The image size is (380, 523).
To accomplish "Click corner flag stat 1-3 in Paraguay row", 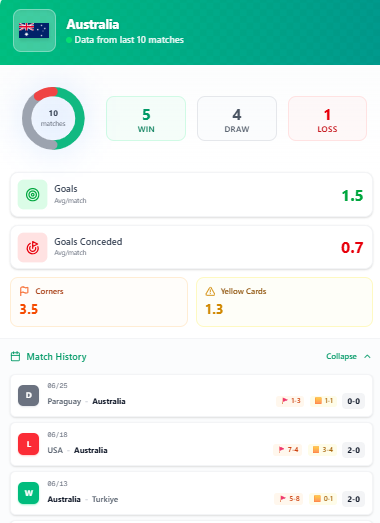I will [x=290, y=401].
